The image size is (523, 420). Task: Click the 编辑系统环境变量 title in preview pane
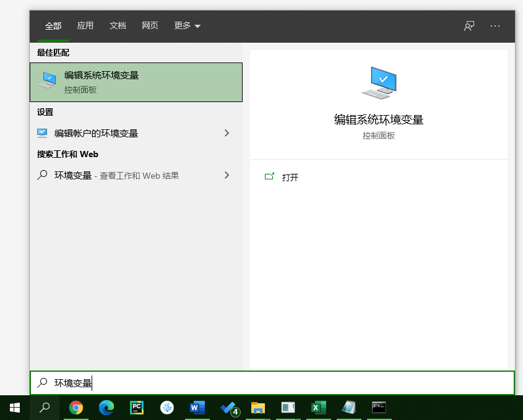point(379,119)
